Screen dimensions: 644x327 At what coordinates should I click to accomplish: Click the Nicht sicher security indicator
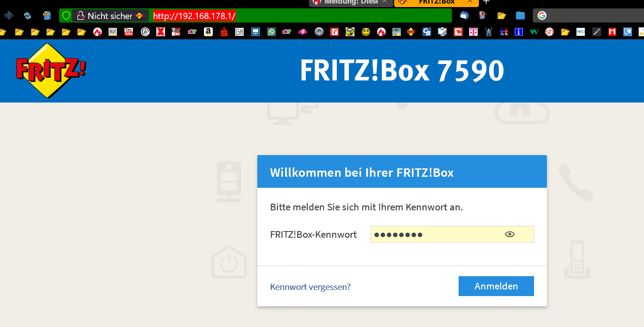(x=110, y=16)
